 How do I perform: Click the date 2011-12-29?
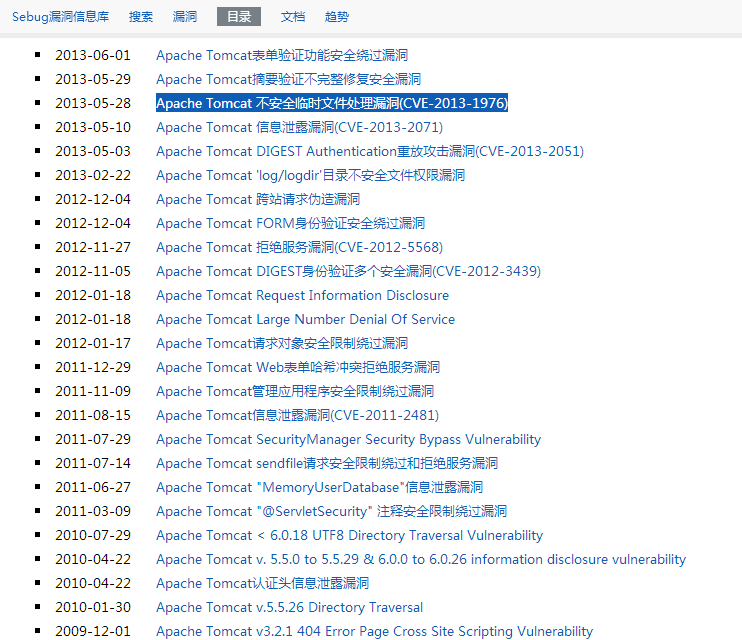pyautogui.click(x=93, y=367)
